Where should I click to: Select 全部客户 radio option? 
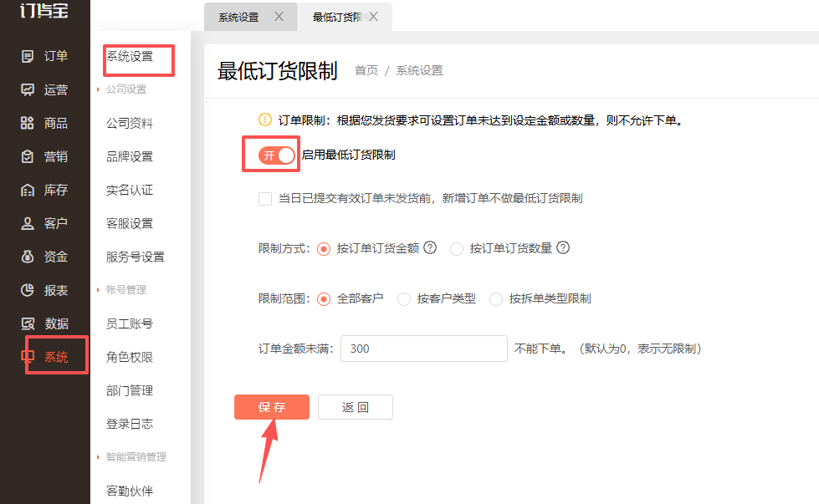[x=324, y=299]
